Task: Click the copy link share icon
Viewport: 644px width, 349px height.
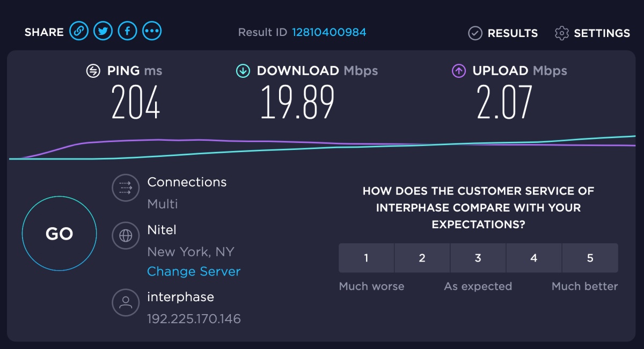Action: coord(79,31)
